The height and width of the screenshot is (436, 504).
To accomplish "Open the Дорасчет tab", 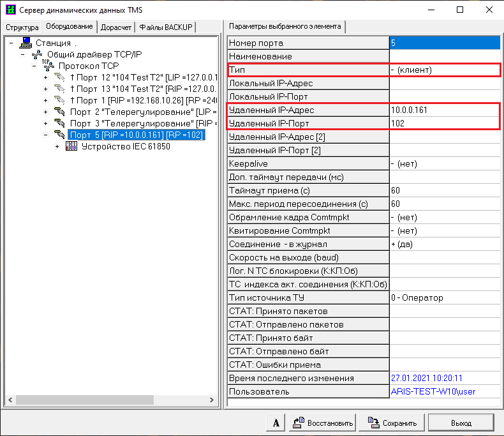I will [116, 27].
